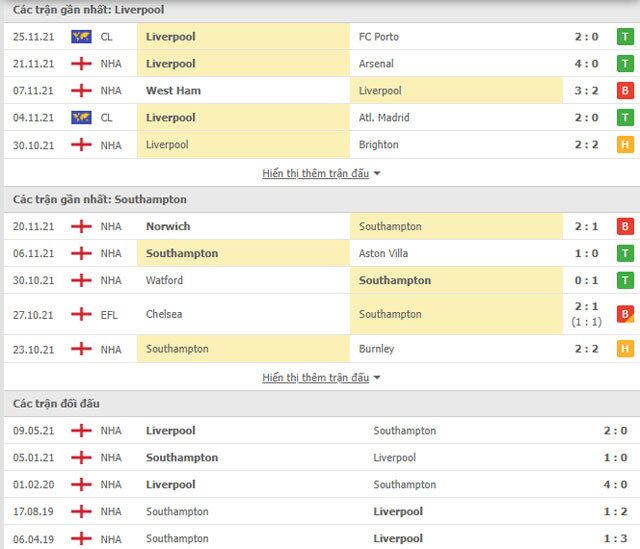
Task: Select the Aston Villa team name
Action: pyautogui.click(x=383, y=254)
